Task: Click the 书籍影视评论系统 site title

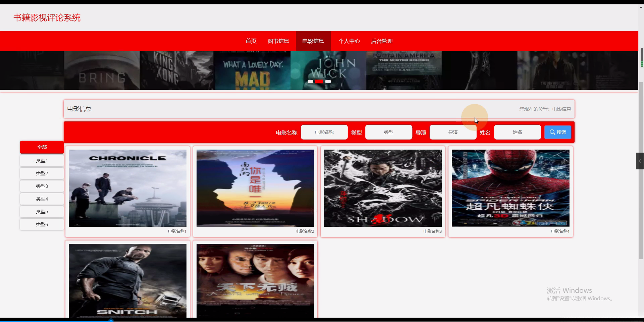Action: click(47, 18)
